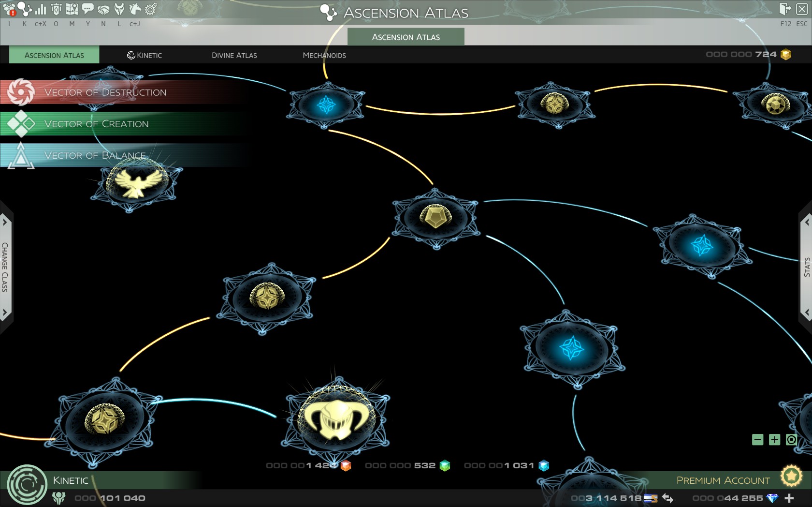Expand the Stats side panel
Image resolution: width=812 pixels, height=507 pixels.
[806, 267]
